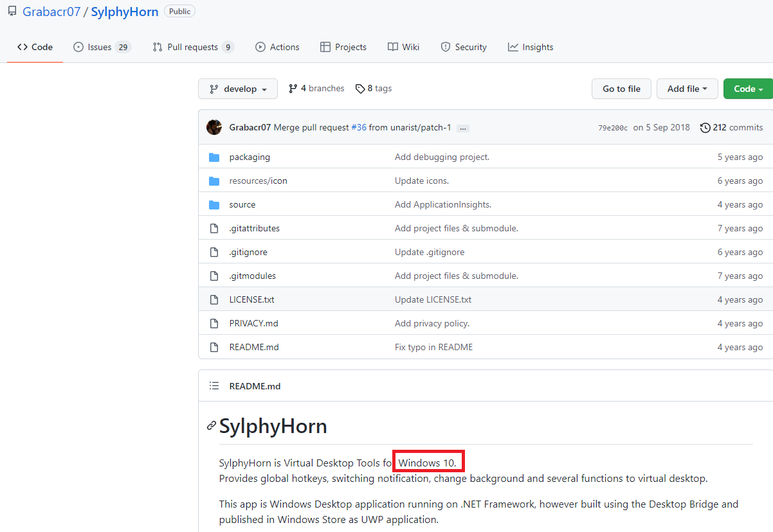Click the repository icon beside Grabacr07
This screenshot has width=773, height=532.
pos(12,12)
